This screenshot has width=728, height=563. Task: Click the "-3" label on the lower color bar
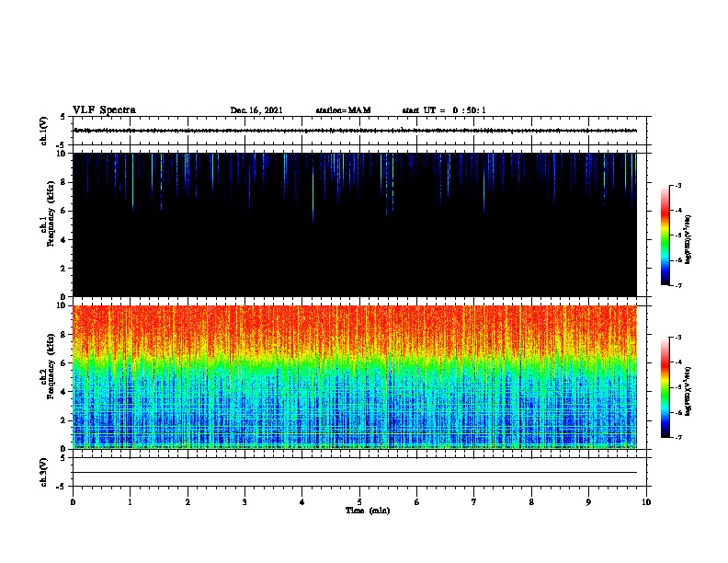point(678,338)
